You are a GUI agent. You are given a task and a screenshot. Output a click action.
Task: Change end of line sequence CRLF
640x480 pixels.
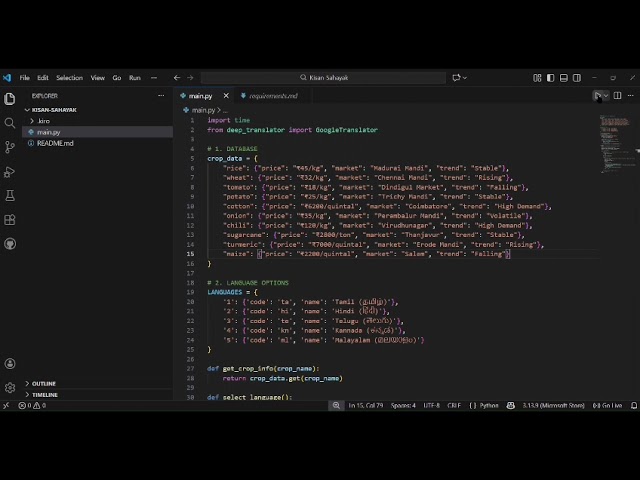[x=454, y=405]
